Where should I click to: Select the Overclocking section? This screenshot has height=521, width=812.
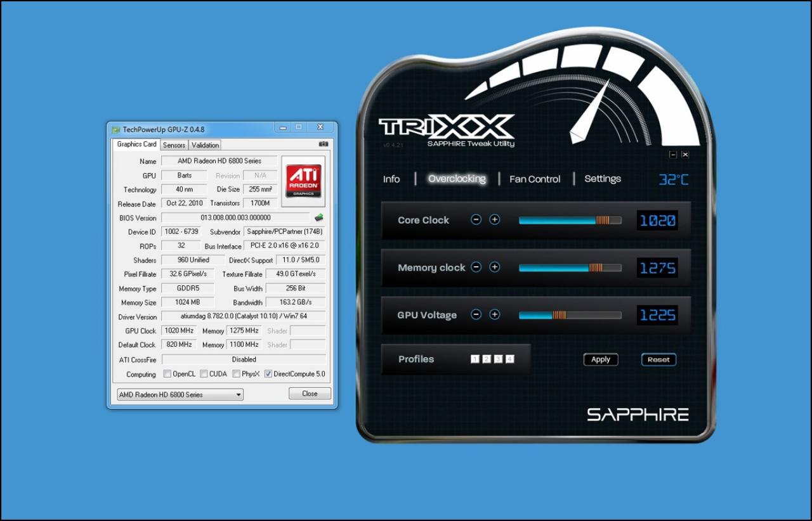point(457,179)
